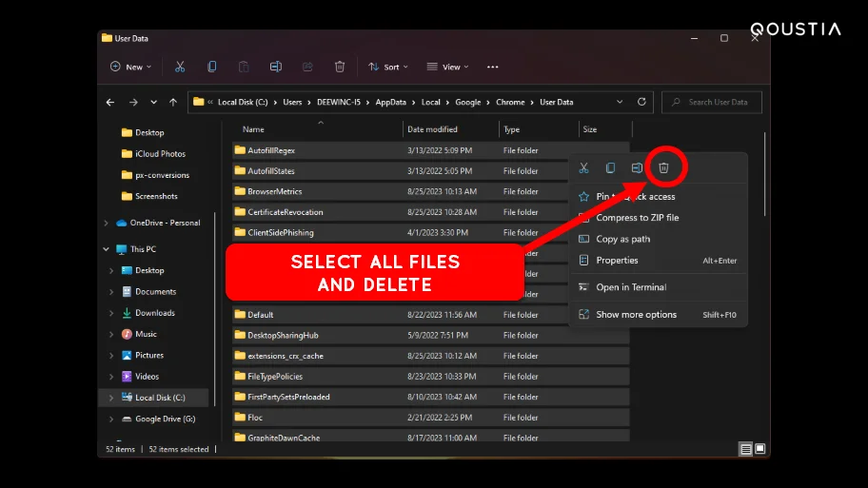Expand the Downloads node under This PC

(x=111, y=313)
